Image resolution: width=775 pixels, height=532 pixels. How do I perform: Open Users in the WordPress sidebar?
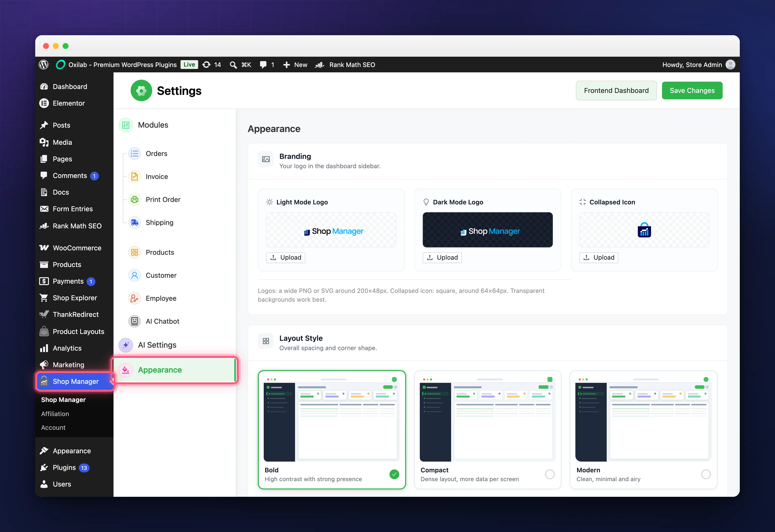pyautogui.click(x=74, y=484)
